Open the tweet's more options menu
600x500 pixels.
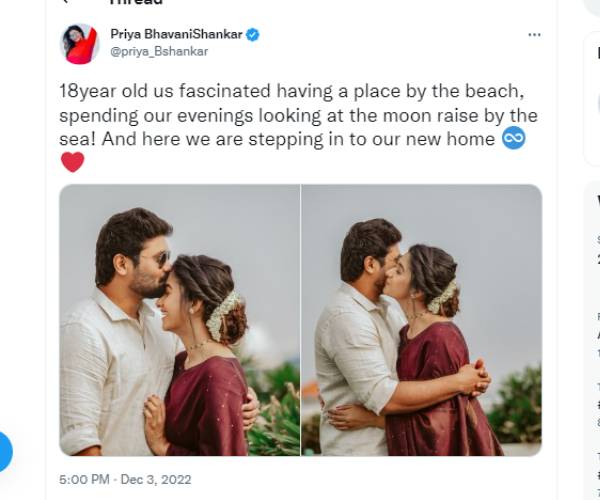[534, 35]
